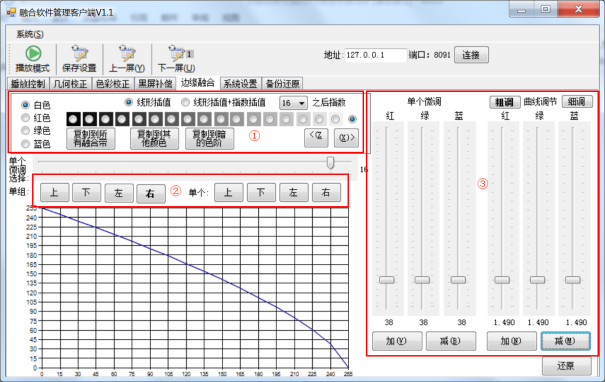Open the 系统(S) menu
Screen dimensions: 605x382
coord(30,34)
